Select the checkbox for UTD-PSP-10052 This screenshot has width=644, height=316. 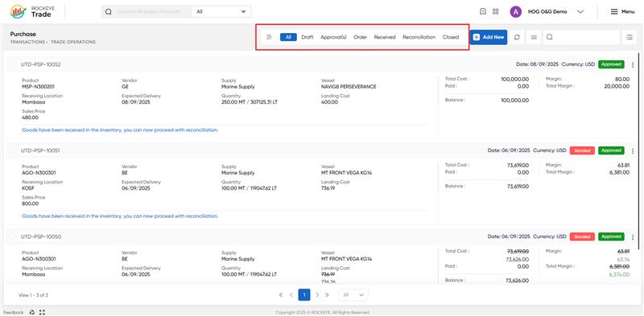(12, 64)
